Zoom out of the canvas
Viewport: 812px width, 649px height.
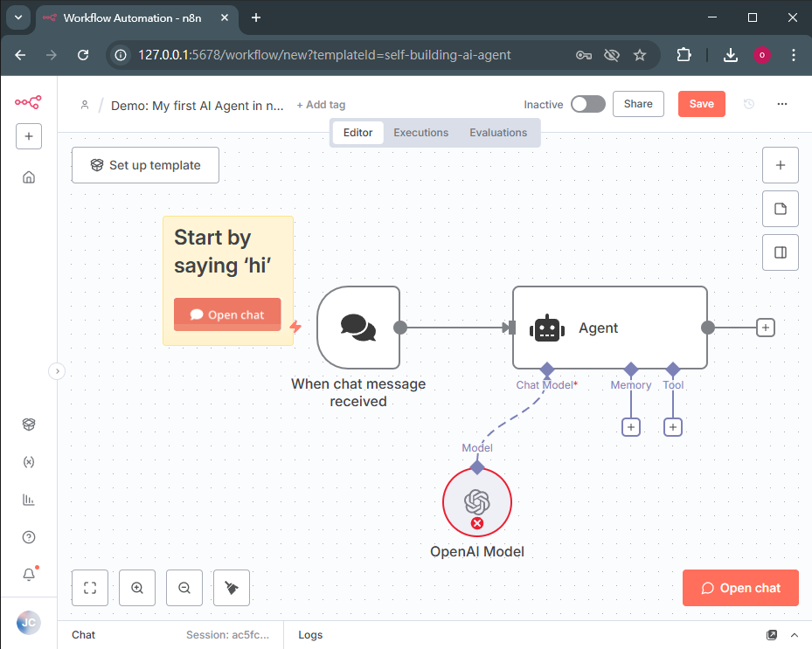click(x=184, y=588)
